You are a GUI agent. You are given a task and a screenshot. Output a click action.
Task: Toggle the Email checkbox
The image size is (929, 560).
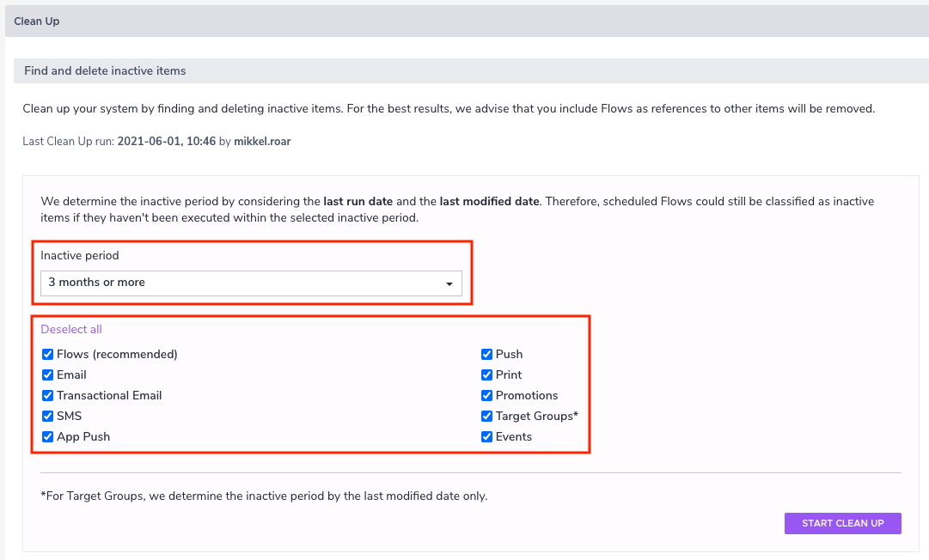pyautogui.click(x=48, y=374)
